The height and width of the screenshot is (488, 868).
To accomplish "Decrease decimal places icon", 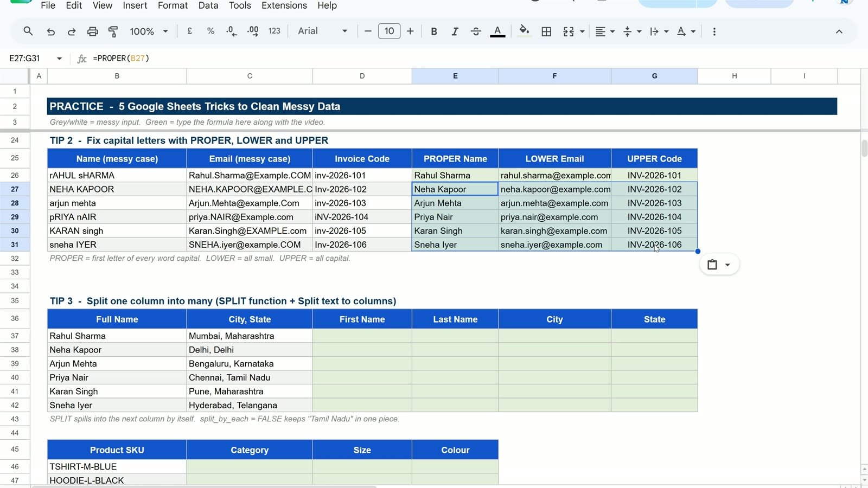I will [232, 31].
